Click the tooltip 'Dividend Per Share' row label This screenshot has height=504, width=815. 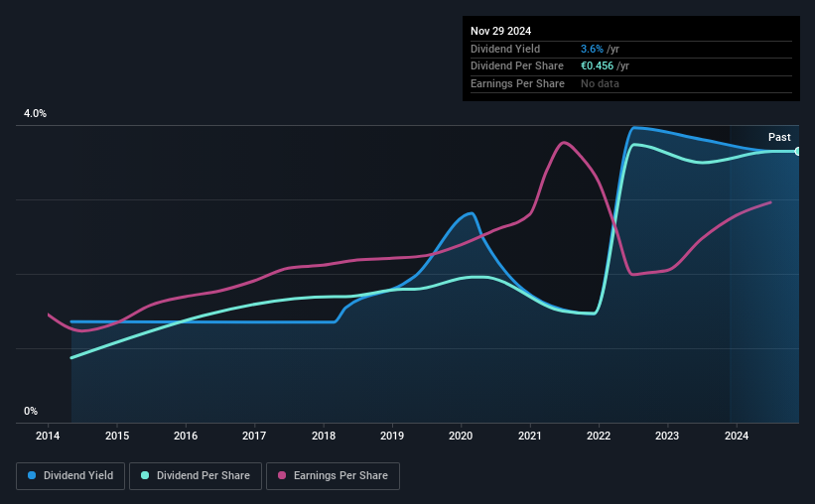[516, 66]
